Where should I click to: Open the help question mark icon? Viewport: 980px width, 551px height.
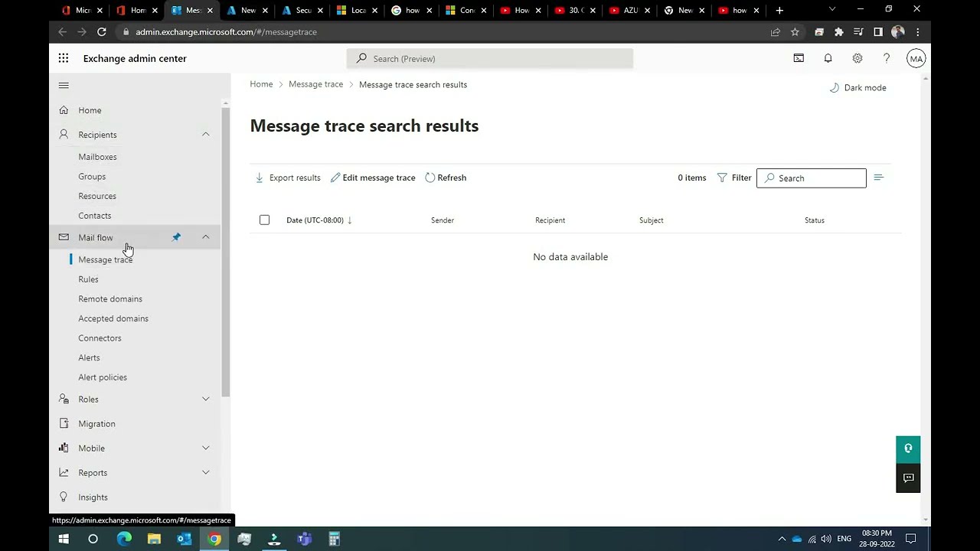(887, 58)
